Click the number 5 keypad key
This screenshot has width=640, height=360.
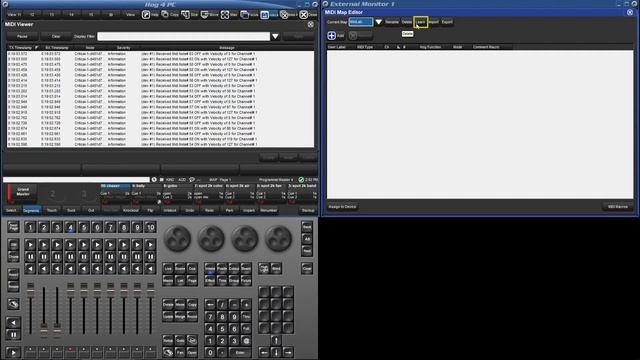click(222, 329)
